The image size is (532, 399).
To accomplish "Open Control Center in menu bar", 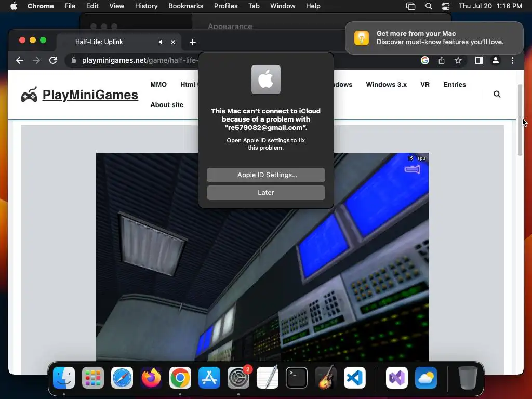I will (445, 6).
